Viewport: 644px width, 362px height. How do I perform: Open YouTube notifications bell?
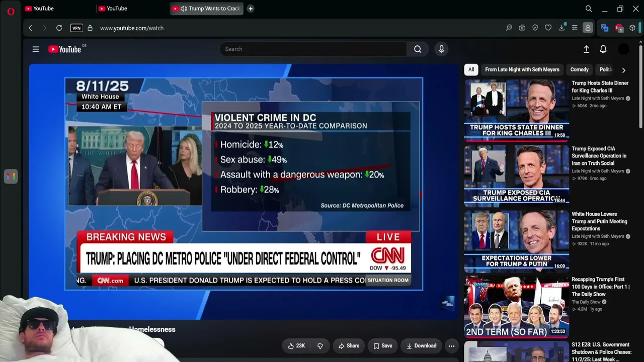coord(603,49)
